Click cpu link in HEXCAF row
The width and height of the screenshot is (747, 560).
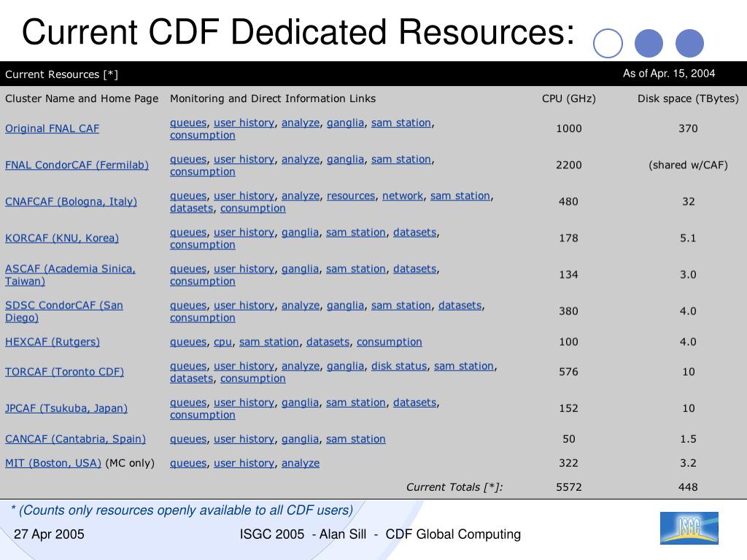pyautogui.click(x=222, y=343)
